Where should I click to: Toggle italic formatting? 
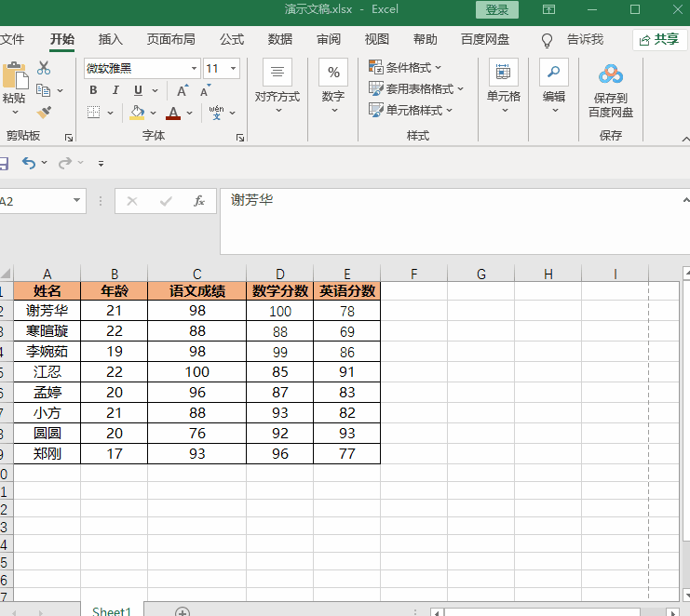pyautogui.click(x=115, y=91)
